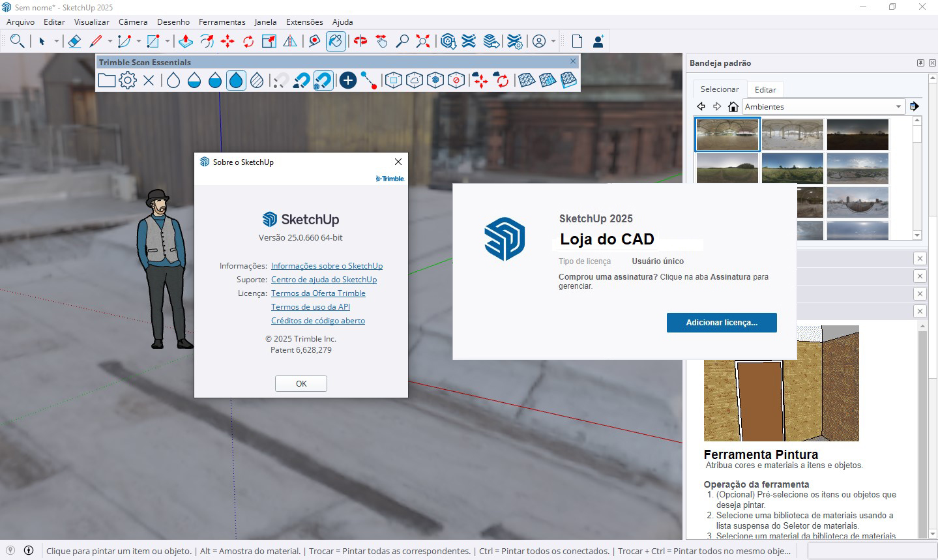This screenshot has width=938, height=560.
Task: Expand the Line tool dropdown arrow
Action: [x=110, y=41]
